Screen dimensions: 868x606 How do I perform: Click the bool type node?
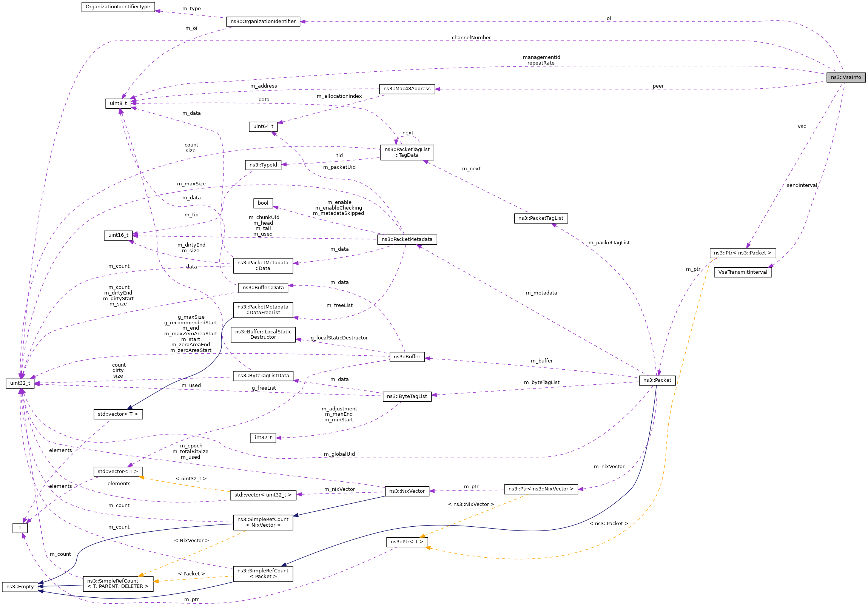pyautogui.click(x=263, y=204)
